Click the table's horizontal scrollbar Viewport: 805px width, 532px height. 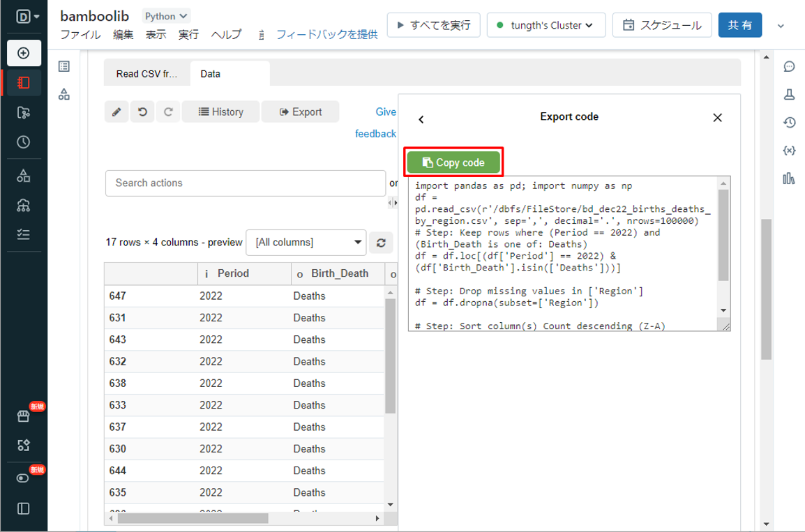tap(193, 519)
